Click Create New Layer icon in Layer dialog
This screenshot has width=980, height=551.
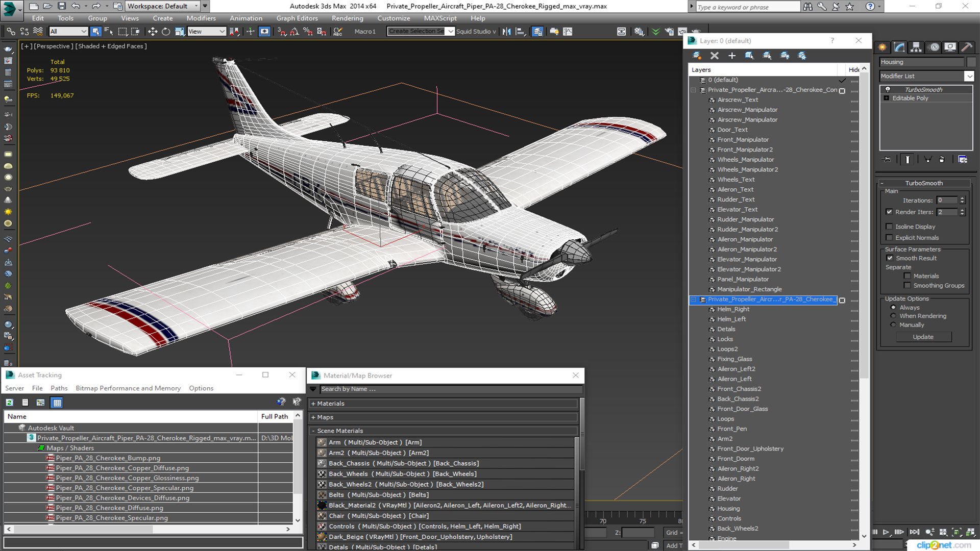[697, 56]
